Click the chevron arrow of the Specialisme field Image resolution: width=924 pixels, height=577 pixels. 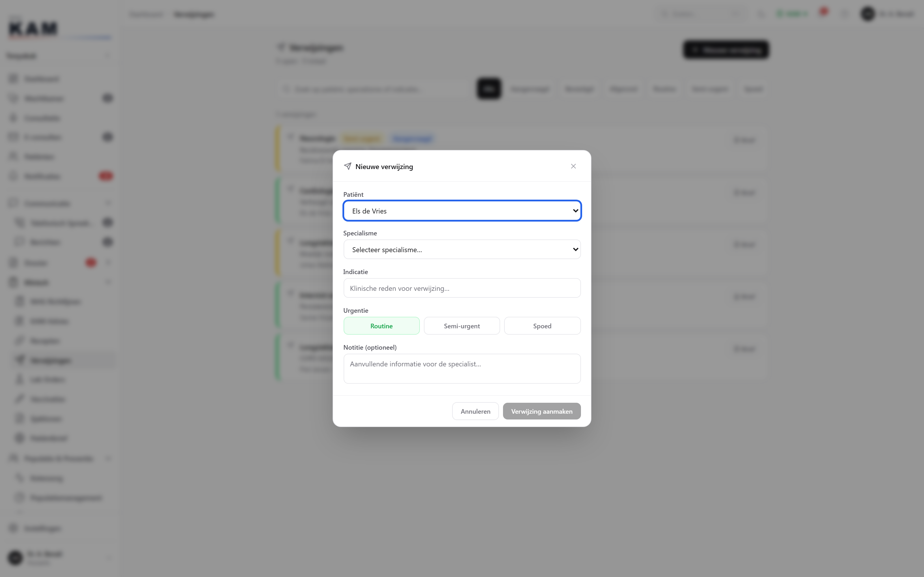(575, 249)
